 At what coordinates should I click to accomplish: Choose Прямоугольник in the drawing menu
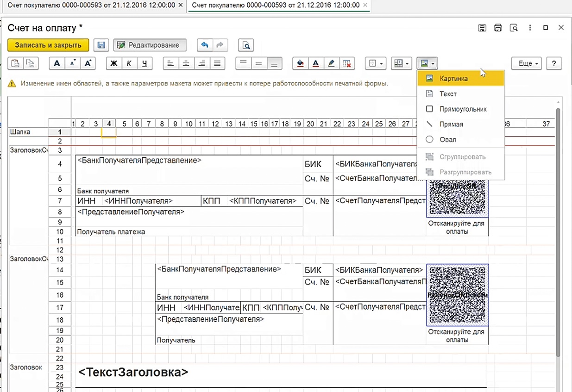click(x=463, y=109)
